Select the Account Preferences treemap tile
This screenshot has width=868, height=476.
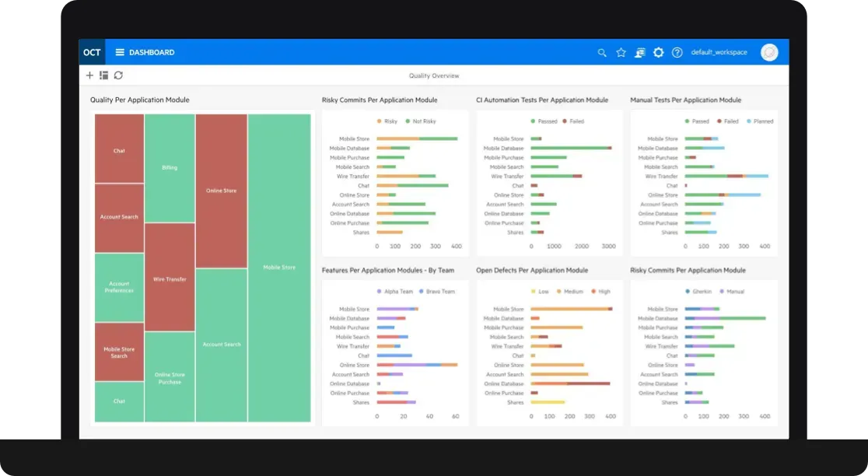pyautogui.click(x=119, y=288)
